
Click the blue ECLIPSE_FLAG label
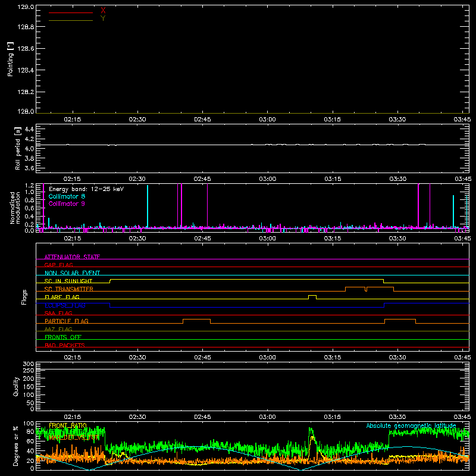pos(65,305)
